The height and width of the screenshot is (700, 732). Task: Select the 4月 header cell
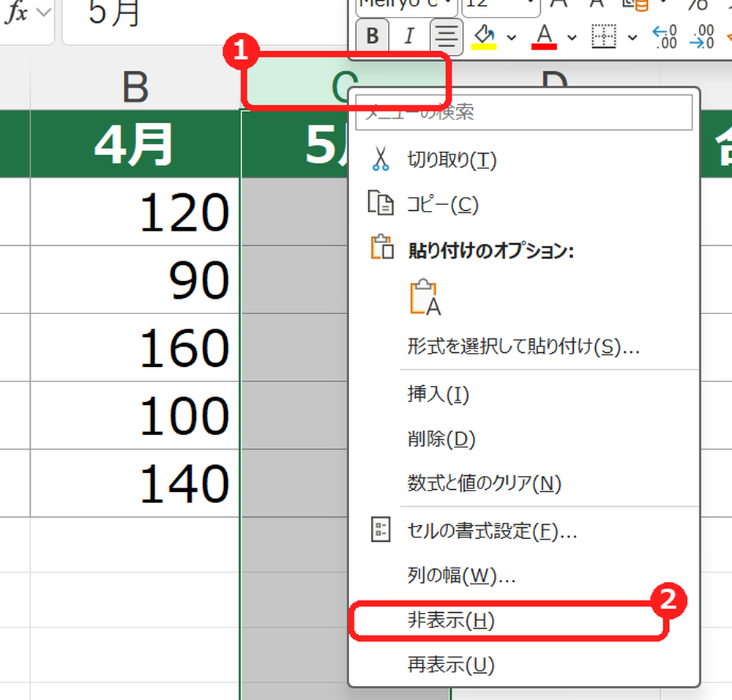coord(135,144)
